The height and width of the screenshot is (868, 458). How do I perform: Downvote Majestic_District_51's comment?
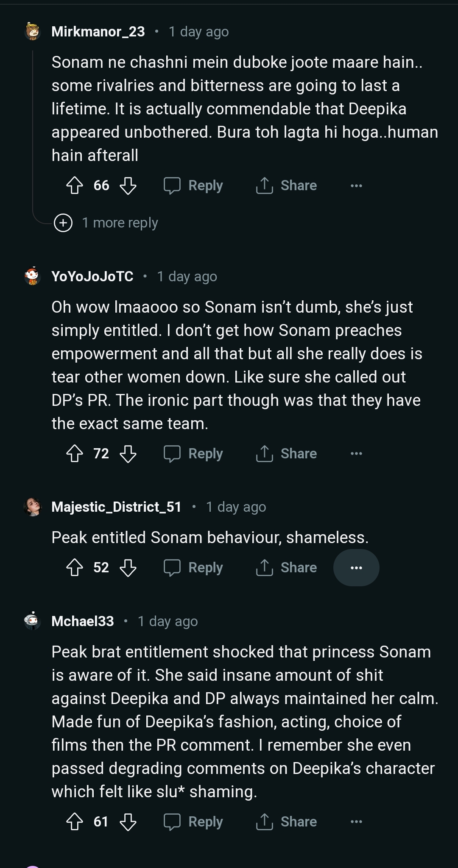(128, 568)
